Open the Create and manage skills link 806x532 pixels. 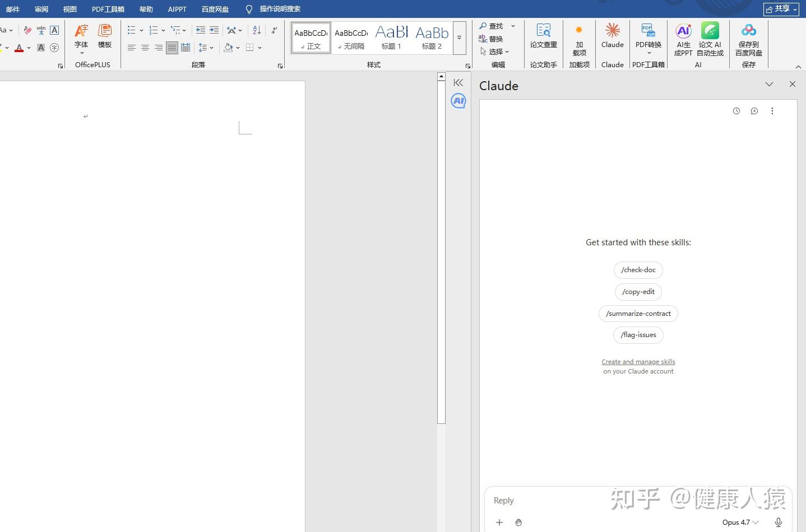tap(638, 362)
